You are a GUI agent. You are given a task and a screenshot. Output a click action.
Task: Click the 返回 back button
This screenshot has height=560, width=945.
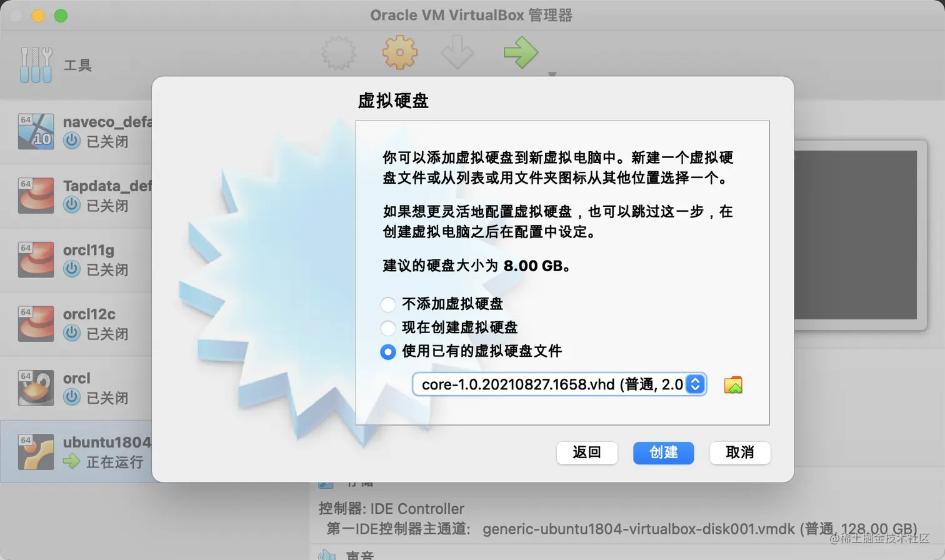point(587,452)
